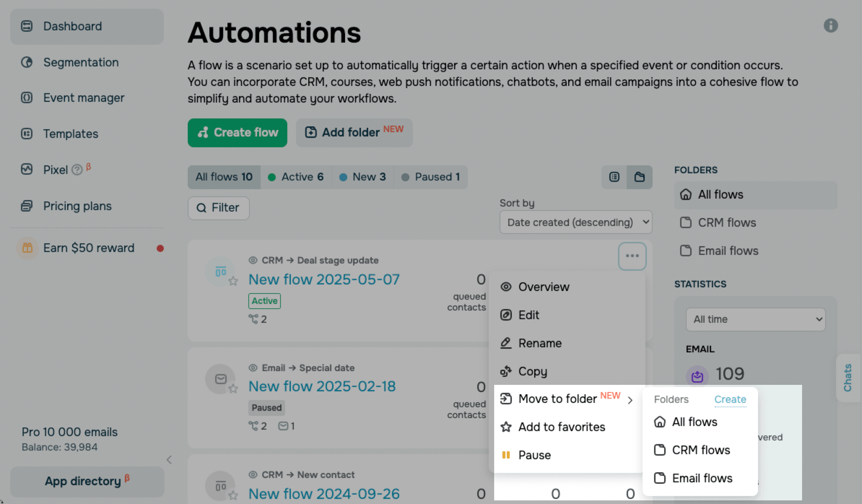
Task: Click the info icon beside Automations title
Action: pos(831,26)
